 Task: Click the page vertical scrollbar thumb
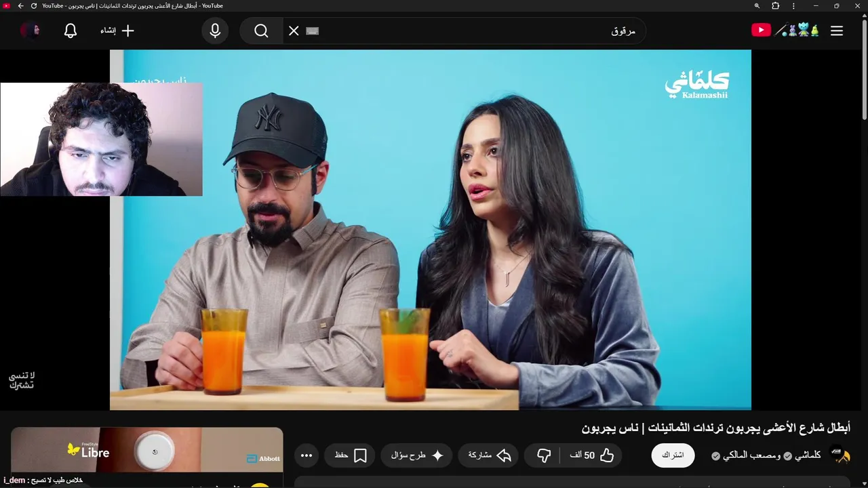[x=864, y=71]
